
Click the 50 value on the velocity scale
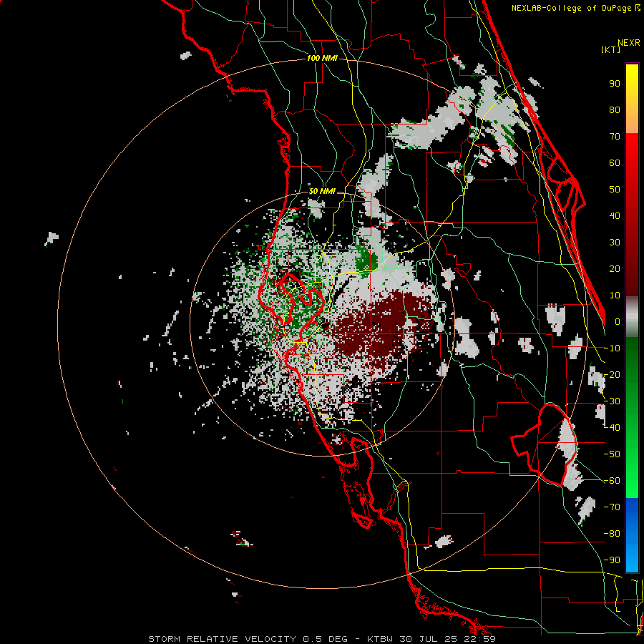615,190
